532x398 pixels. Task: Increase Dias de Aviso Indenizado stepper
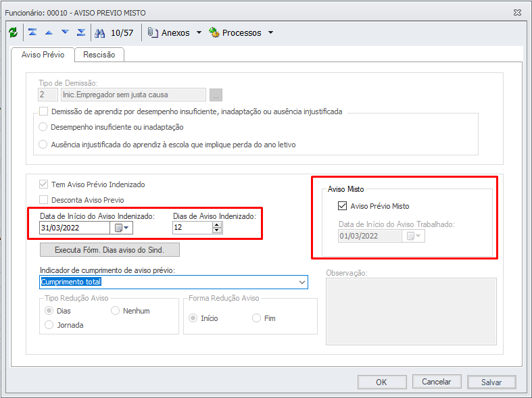217,225
